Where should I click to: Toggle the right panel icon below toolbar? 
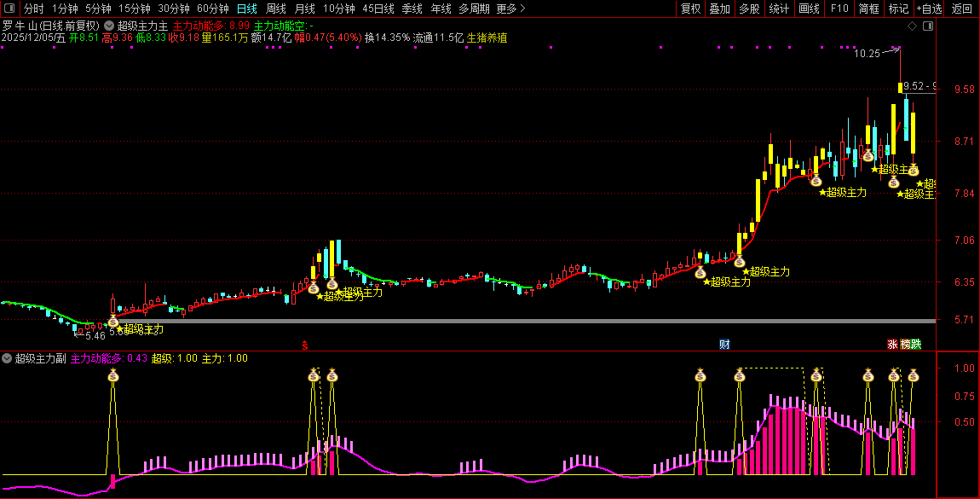928,26
